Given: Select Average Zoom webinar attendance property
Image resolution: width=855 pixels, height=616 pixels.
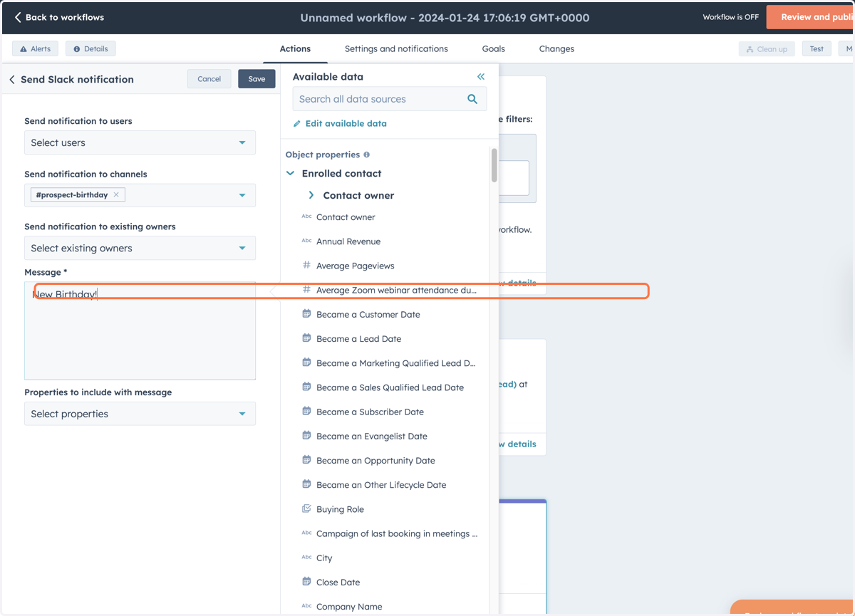Looking at the screenshot, I should [x=396, y=290].
